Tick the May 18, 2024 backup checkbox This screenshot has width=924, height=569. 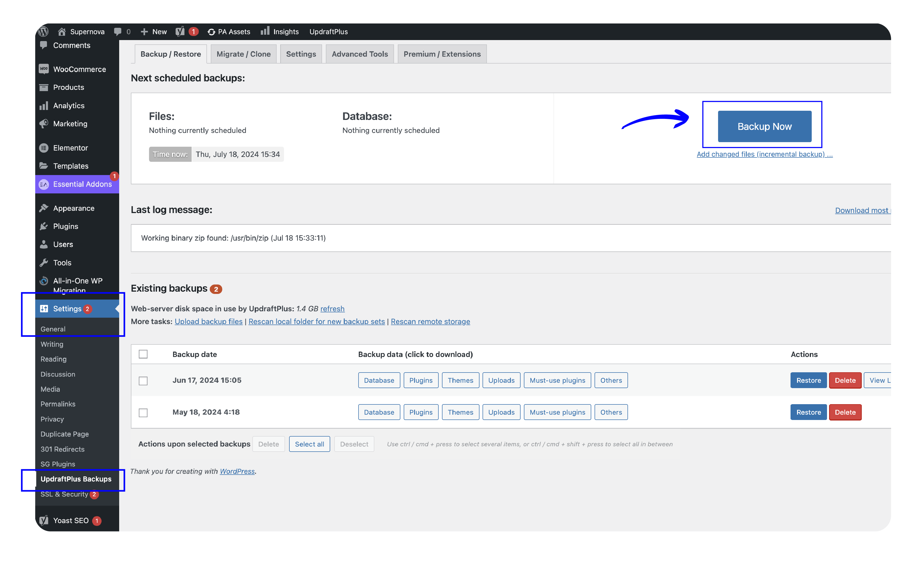tap(143, 412)
